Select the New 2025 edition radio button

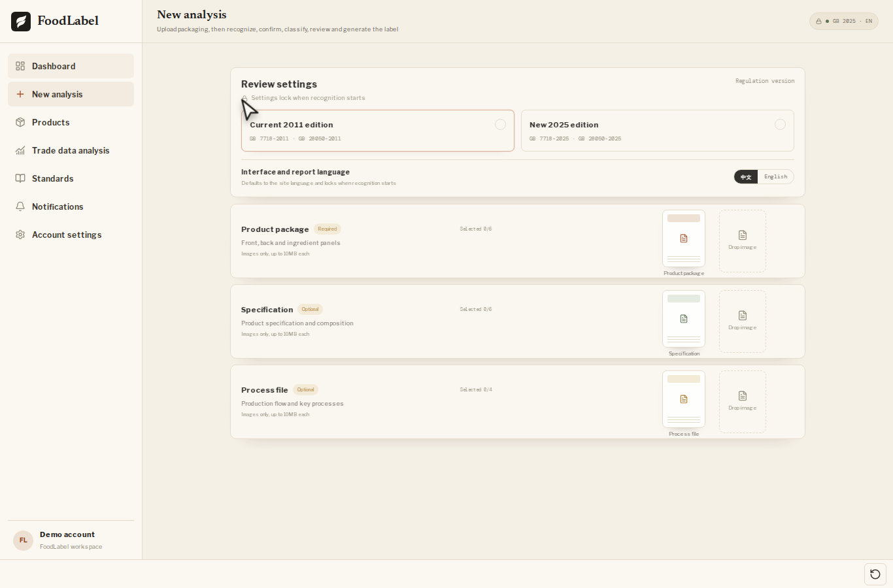[x=780, y=124]
